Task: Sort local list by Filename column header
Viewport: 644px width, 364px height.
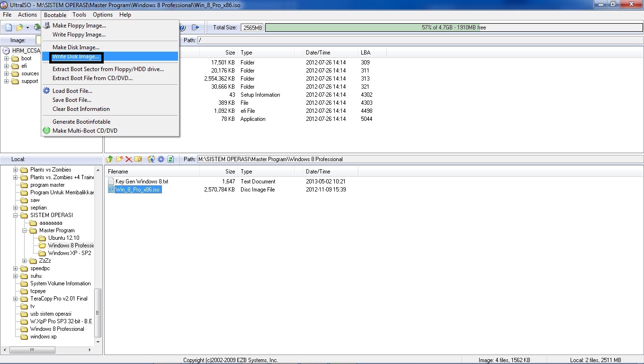Action: point(152,172)
